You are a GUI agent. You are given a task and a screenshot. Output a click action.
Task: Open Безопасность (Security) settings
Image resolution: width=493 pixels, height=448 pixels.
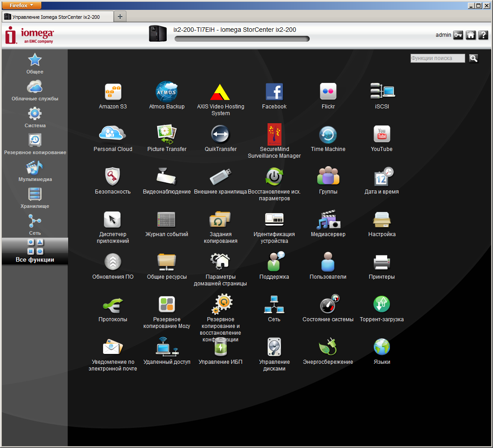pos(112,177)
